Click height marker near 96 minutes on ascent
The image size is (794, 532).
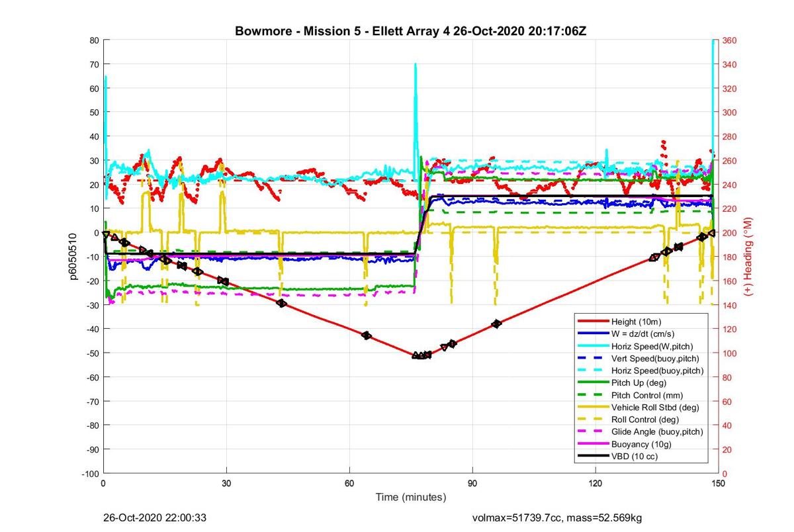[497, 324]
